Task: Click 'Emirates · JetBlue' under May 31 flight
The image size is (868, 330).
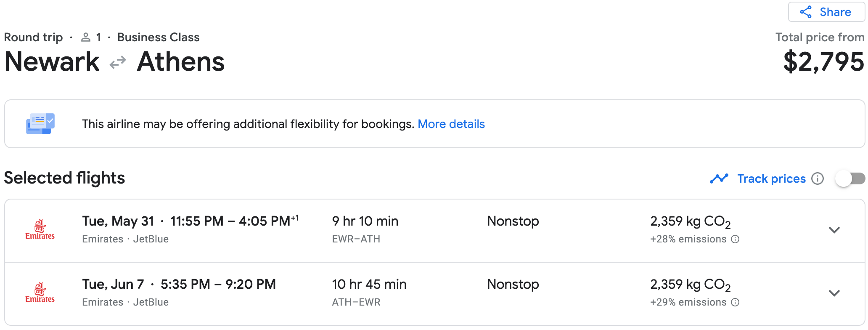Action: [x=125, y=239]
